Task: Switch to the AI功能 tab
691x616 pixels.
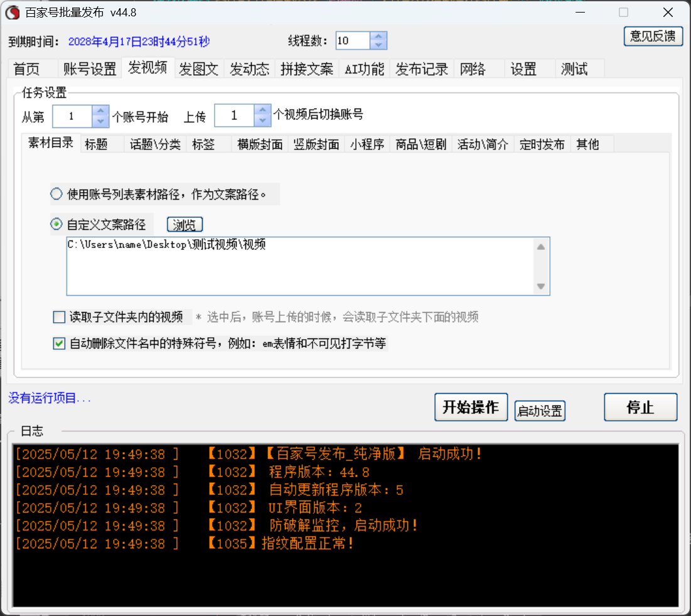Action: coord(365,69)
